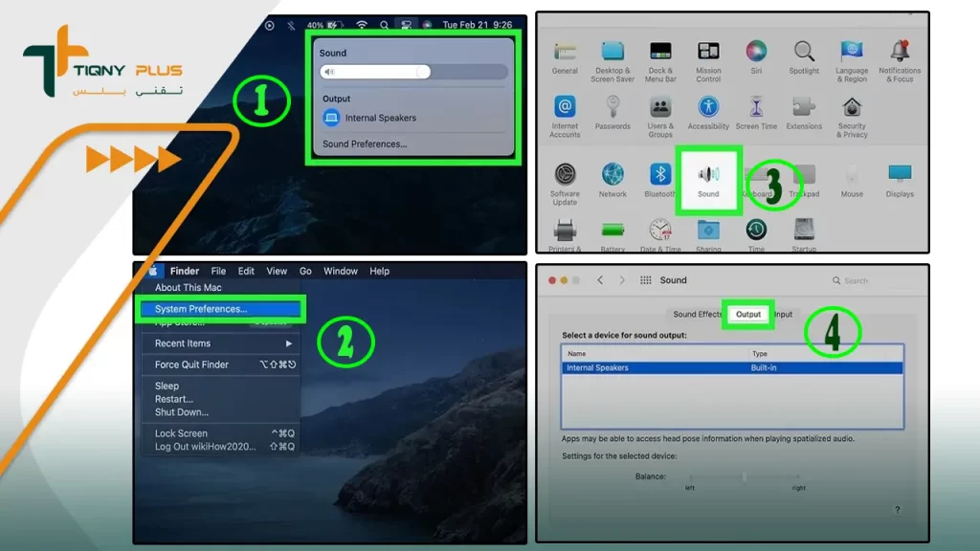The height and width of the screenshot is (551, 980).
Task: Open File menu in menu bar
Action: pos(218,271)
